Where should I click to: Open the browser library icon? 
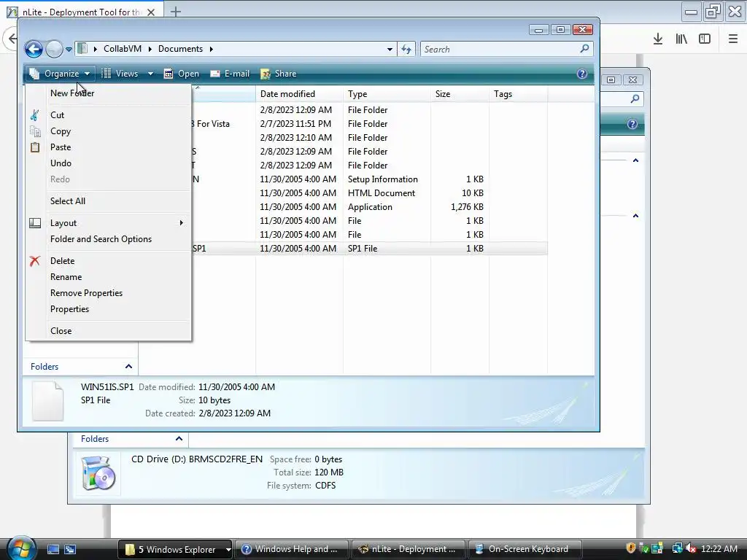[x=681, y=39]
